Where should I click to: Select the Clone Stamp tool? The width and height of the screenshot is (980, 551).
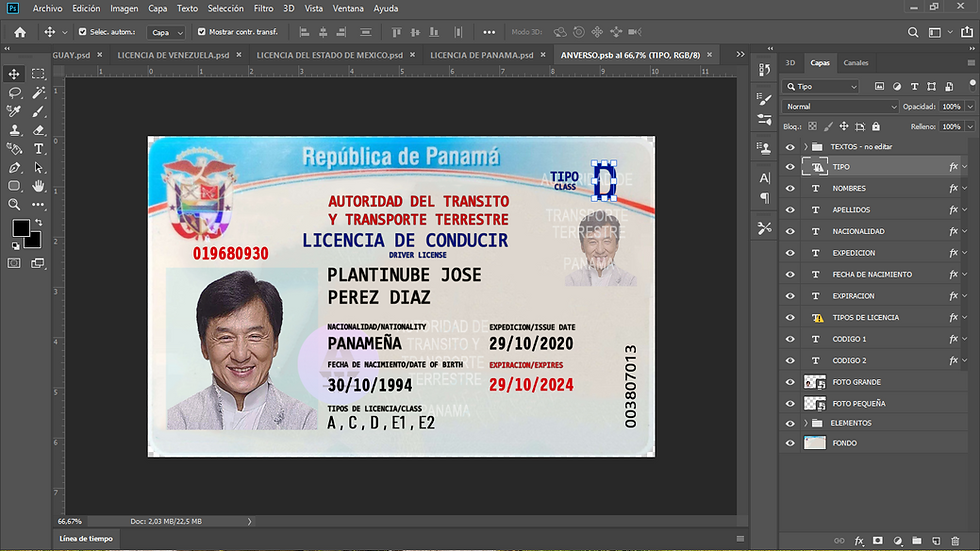point(14,130)
